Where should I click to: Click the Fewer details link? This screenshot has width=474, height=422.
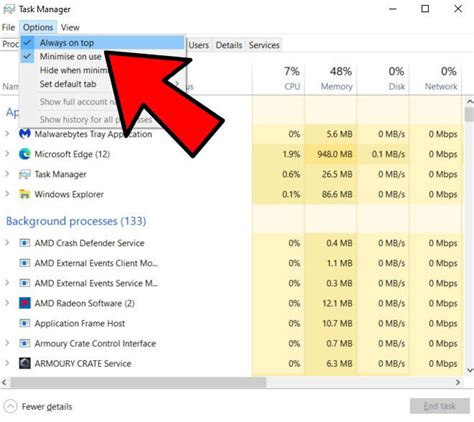pos(47,407)
